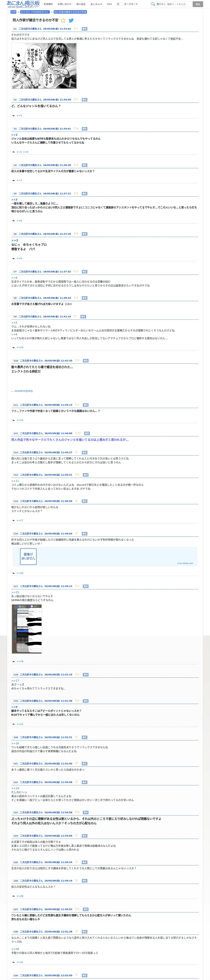Jump to >>20 reply under post 16
Image resolution: width=210 pixels, height=980 pixels.
[20, 573]
